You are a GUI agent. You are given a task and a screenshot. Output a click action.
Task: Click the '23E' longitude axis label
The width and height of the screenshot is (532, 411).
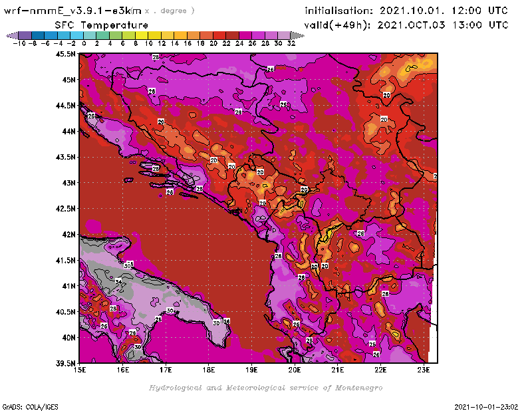(424, 370)
